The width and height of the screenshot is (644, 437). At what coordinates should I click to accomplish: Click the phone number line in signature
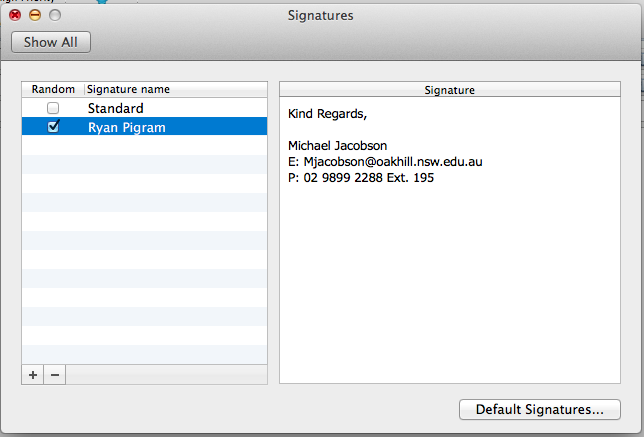click(x=361, y=177)
